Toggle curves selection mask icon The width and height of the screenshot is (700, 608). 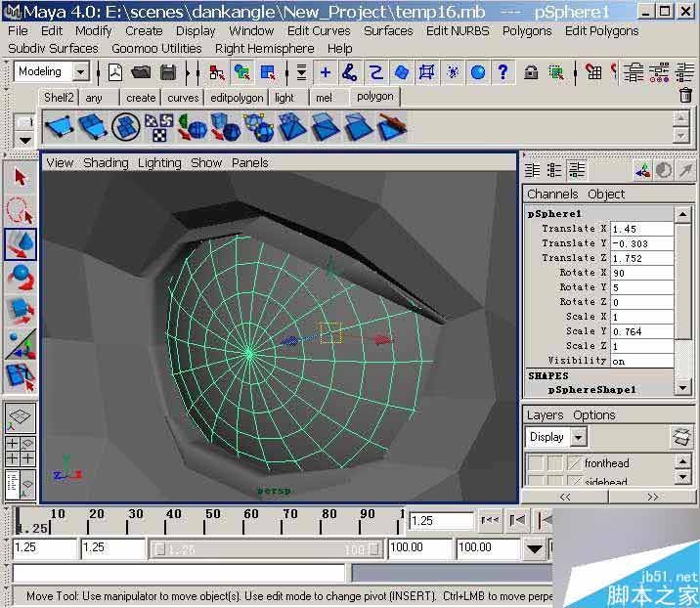376,72
